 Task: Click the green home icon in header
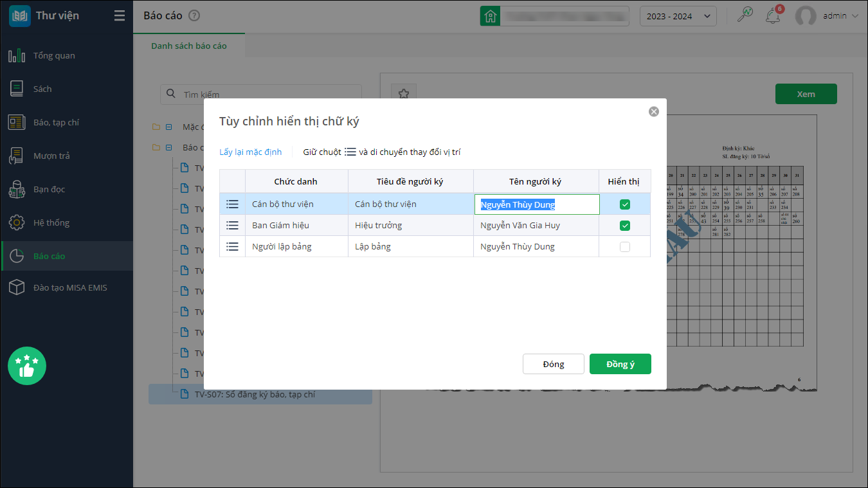491,16
